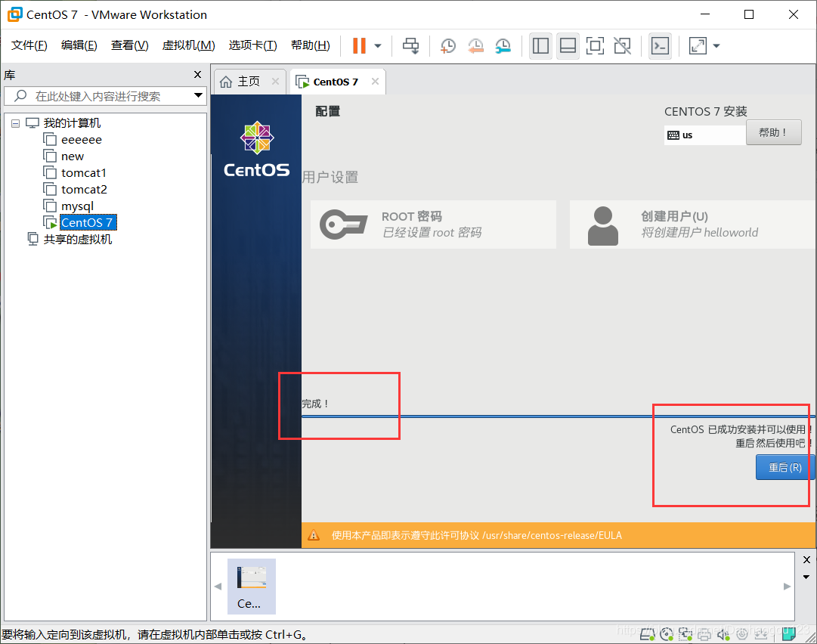Maximize the VMware Workstation window

click(749, 14)
